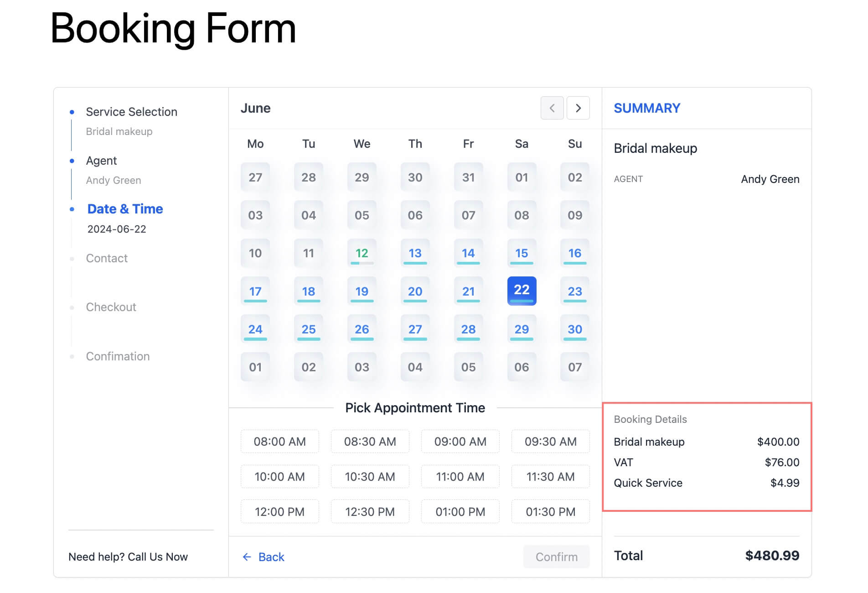The image size is (868, 593).
Task: Click the back arrow next to Back
Action: [247, 557]
